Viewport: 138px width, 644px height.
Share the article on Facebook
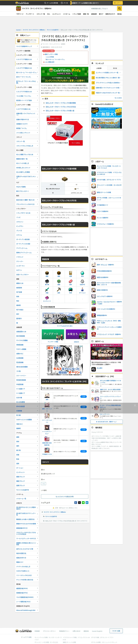point(76,503)
